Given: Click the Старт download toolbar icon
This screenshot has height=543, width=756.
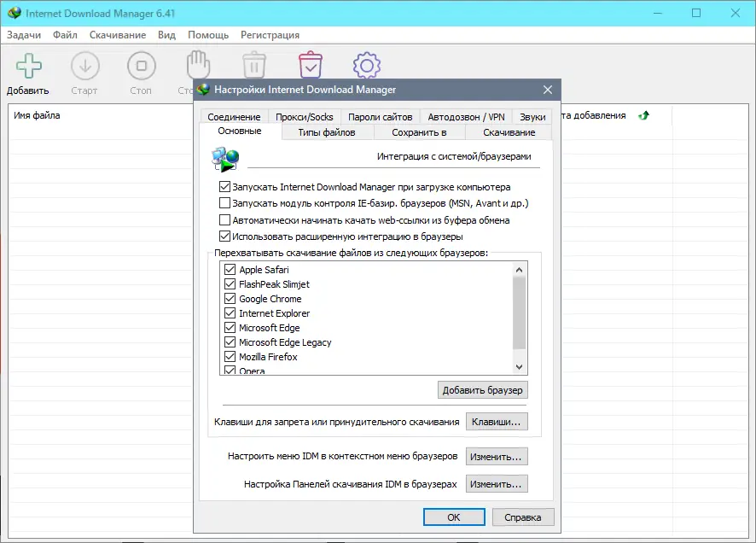Looking at the screenshot, I should 84,66.
